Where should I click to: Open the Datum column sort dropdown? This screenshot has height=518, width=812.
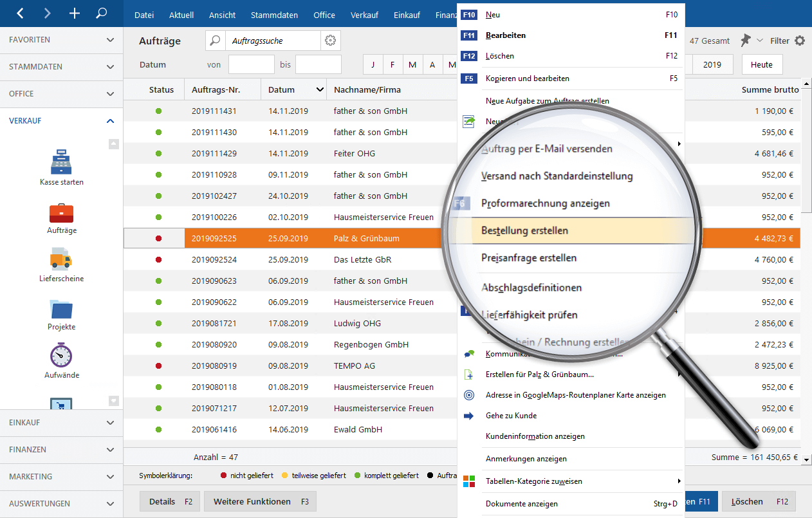(x=320, y=90)
